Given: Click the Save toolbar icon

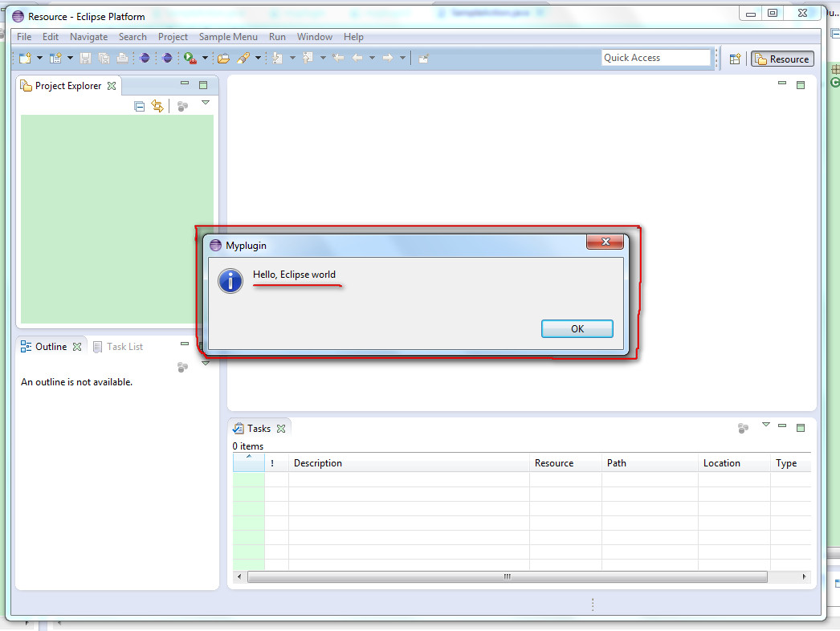Looking at the screenshot, I should tap(85, 58).
